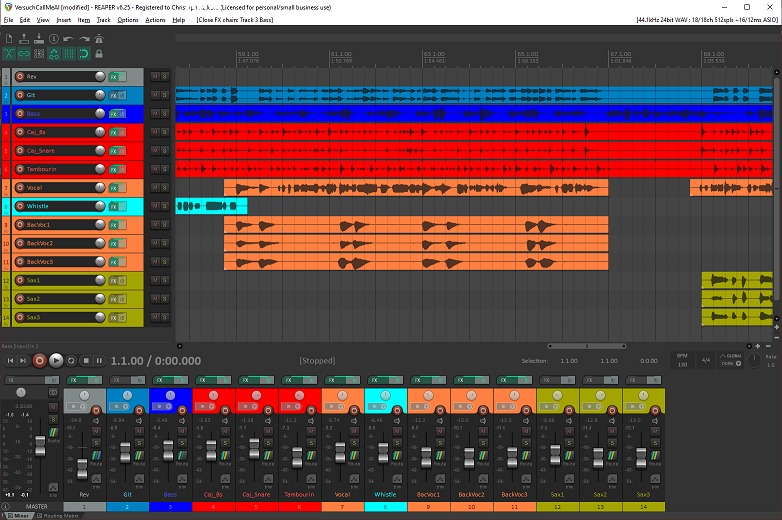Redo action via toolbar arrow
This screenshot has width=782, height=520.
tap(84, 38)
